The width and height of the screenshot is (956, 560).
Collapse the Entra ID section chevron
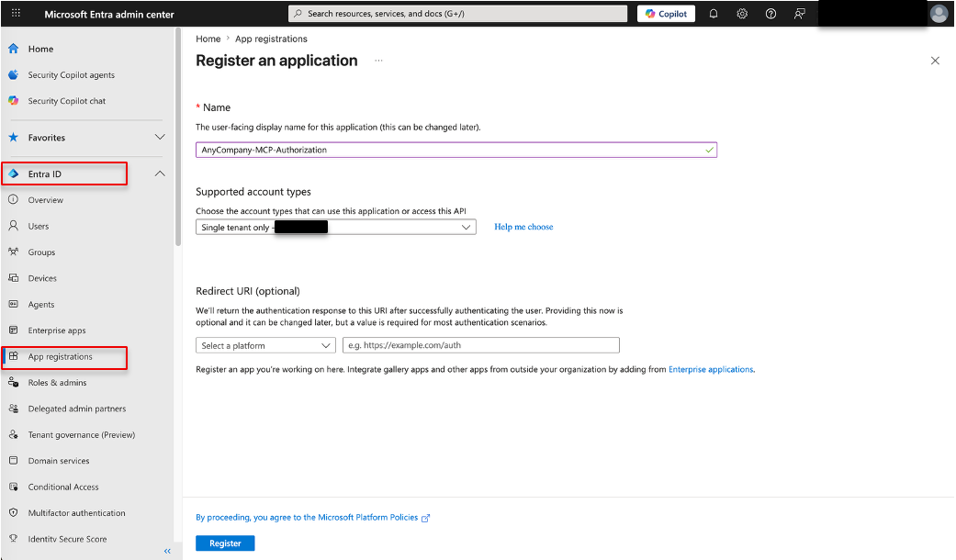point(160,174)
